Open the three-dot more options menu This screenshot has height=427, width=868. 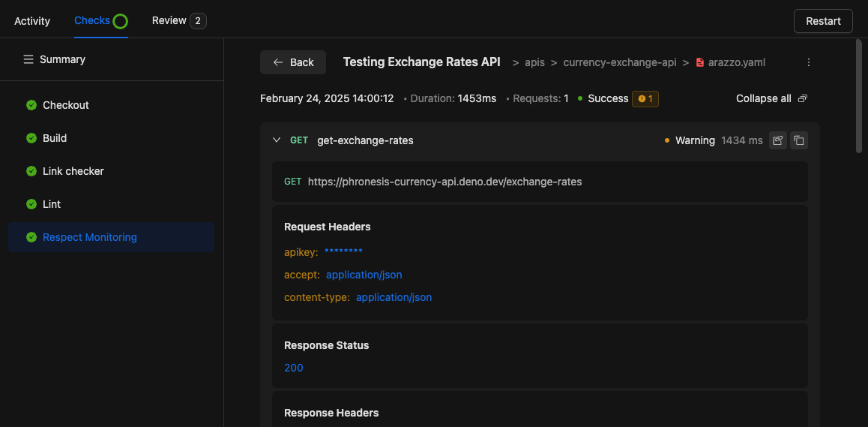point(808,62)
